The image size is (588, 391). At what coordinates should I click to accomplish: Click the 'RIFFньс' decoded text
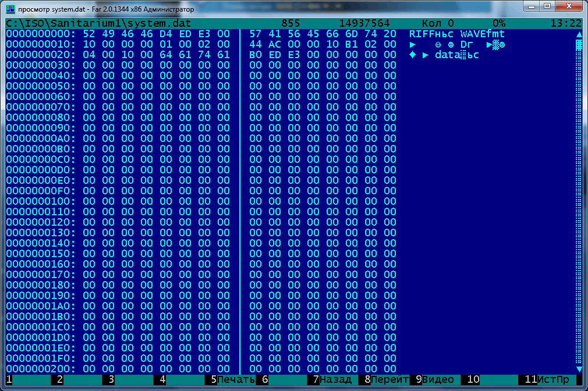pos(431,34)
